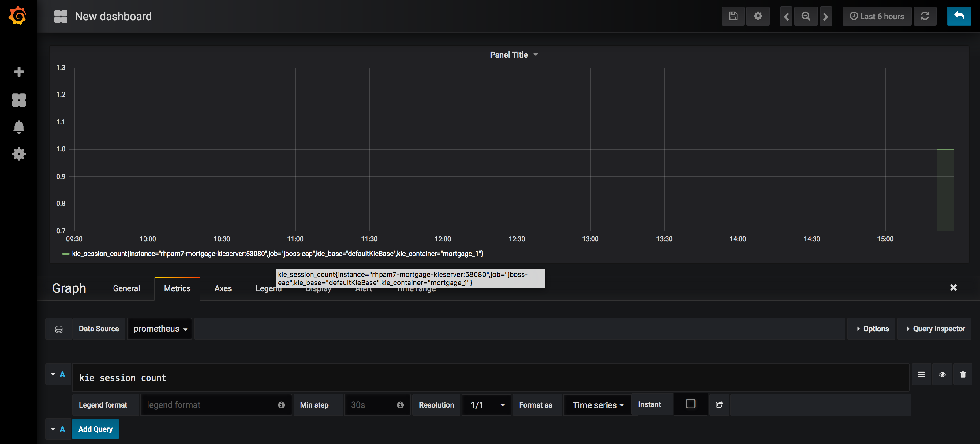Open the prometheus data source dropdown
The height and width of the screenshot is (444, 980).
(160, 329)
